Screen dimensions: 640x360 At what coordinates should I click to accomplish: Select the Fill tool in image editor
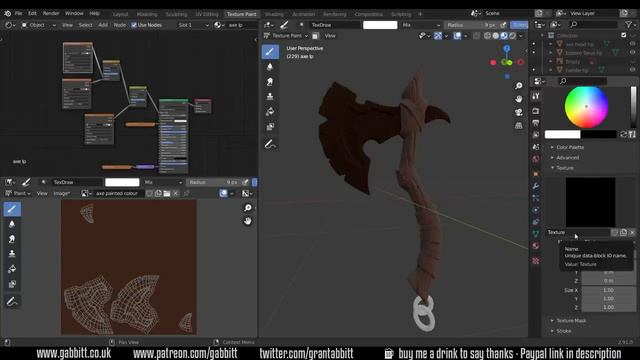click(x=12, y=269)
